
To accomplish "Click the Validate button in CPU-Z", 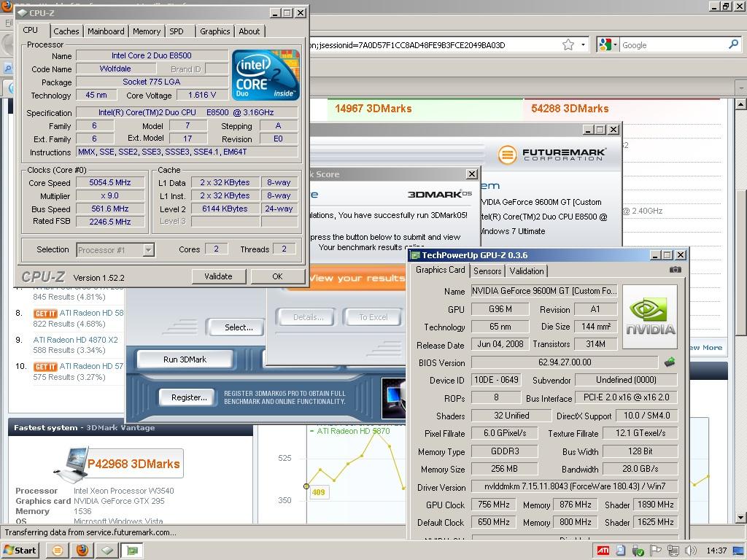I will pyautogui.click(x=218, y=276).
